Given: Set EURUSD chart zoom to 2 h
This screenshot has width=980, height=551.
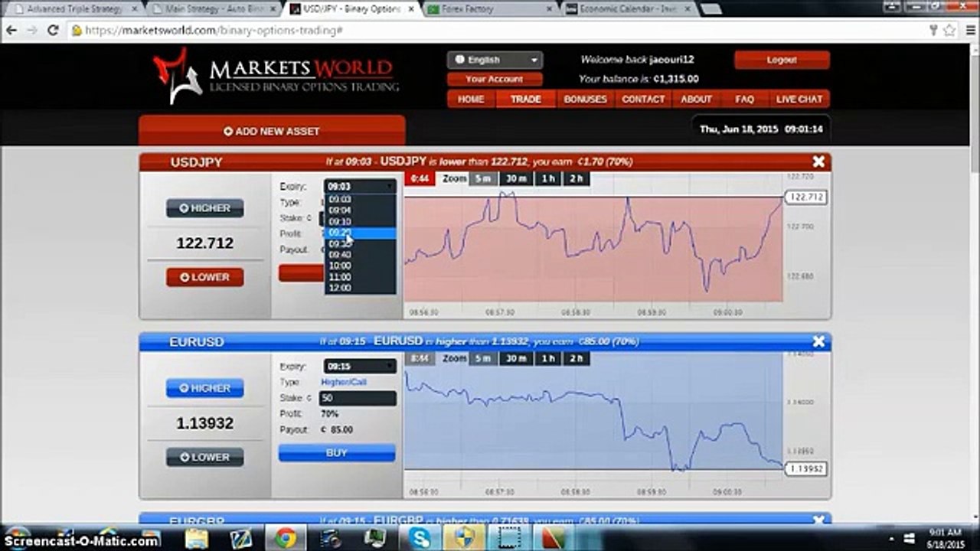Looking at the screenshot, I should coord(577,358).
